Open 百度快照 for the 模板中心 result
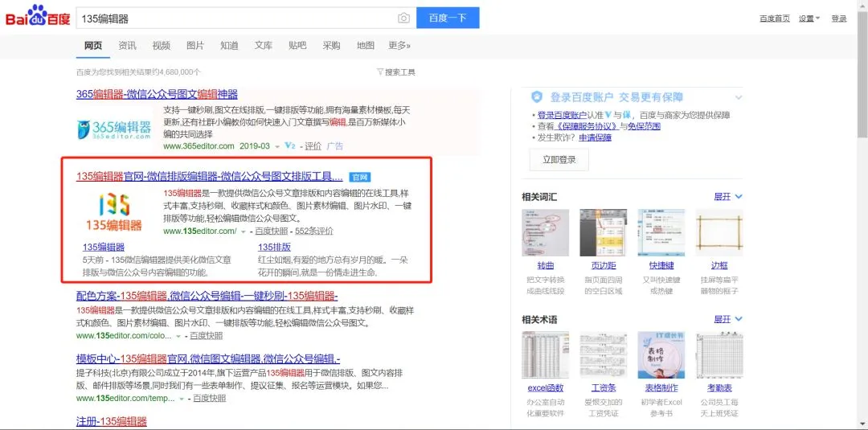Viewport: 868px width, 430px height. pyautogui.click(x=209, y=398)
